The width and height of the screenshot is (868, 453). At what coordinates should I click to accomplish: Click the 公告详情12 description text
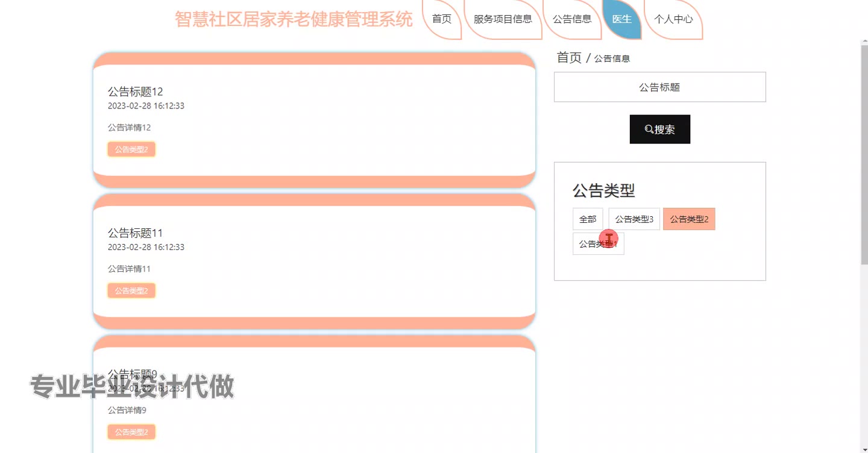coord(129,128)
